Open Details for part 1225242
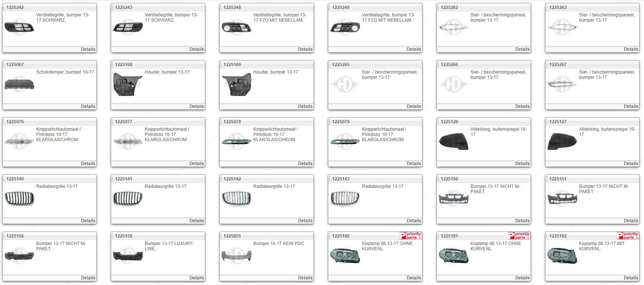 point(88,49)
